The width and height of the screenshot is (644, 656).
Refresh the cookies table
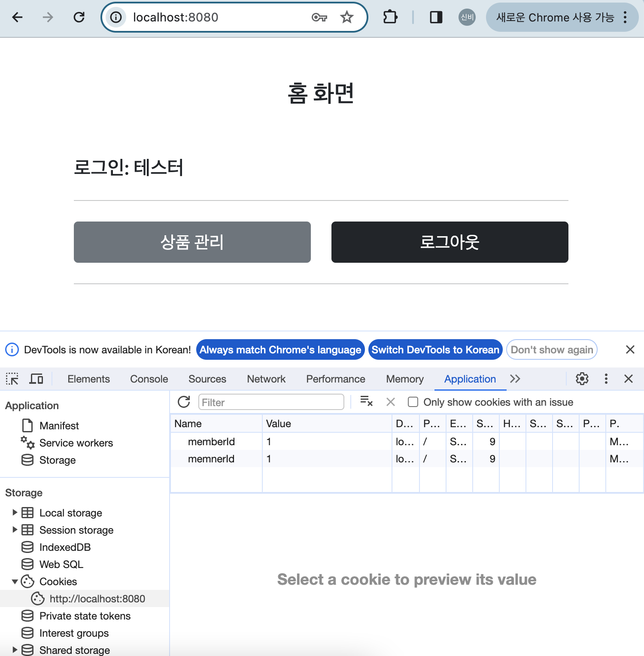pos(184,402)
